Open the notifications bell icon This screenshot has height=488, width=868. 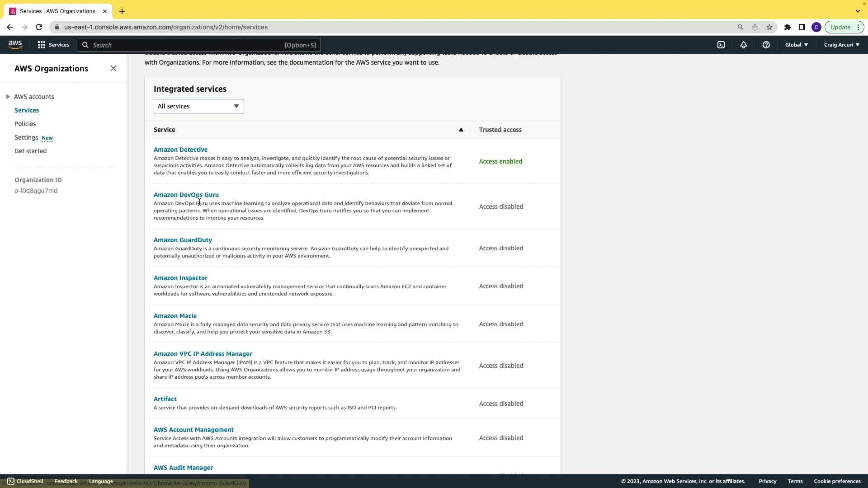coord(744,45)
